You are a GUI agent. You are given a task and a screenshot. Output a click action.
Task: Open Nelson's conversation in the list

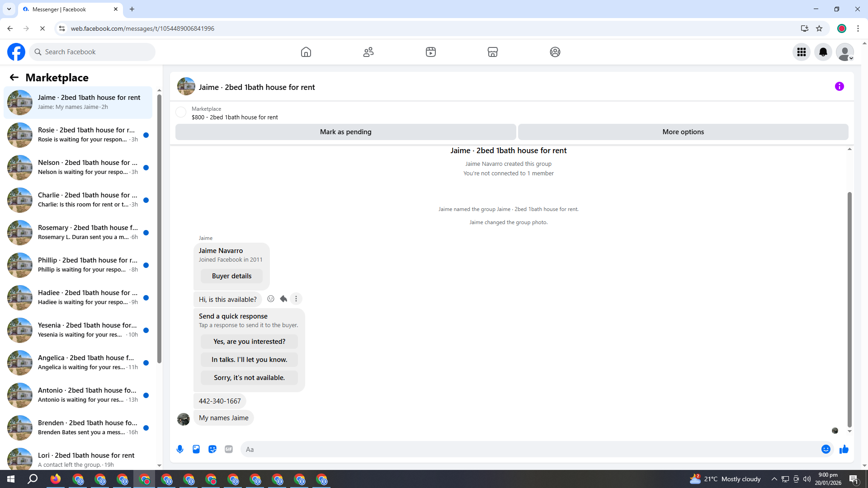pyautogui.click(x=78, y=168)
